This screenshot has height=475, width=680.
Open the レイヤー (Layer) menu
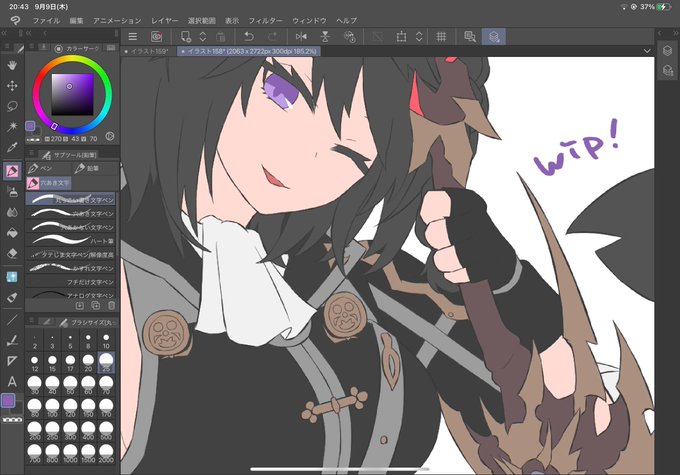click(165, 20)
